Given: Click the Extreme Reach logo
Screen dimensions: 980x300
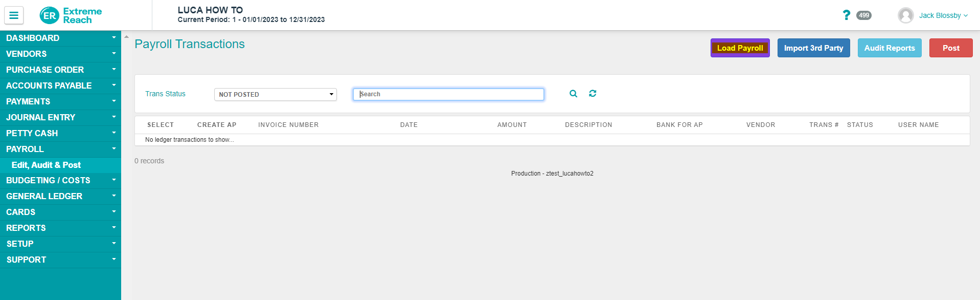Looking at the screenshot, I should click(71, 15).
